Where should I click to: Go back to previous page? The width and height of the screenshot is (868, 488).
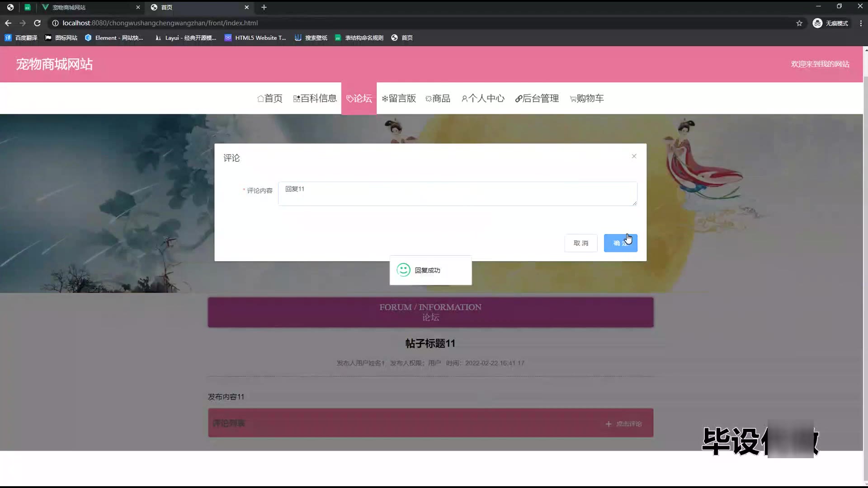[x=8, y=23]
